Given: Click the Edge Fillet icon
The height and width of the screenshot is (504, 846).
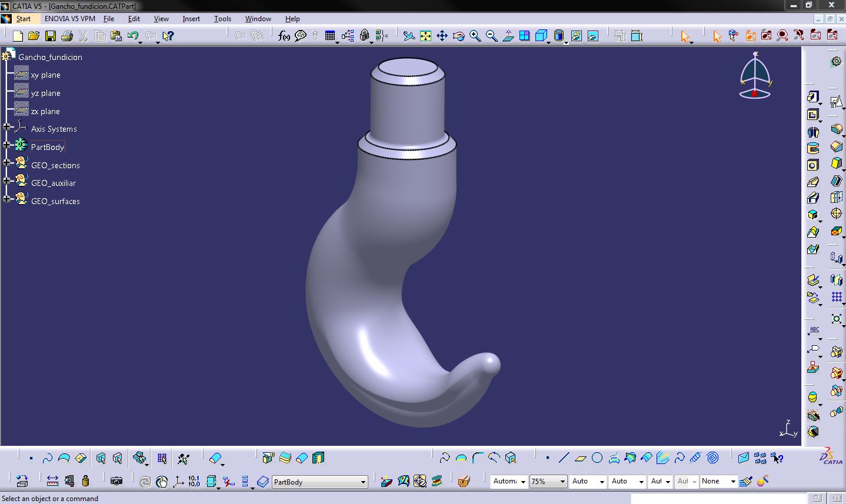Looking at the screenshot, I should pos(837,129).
